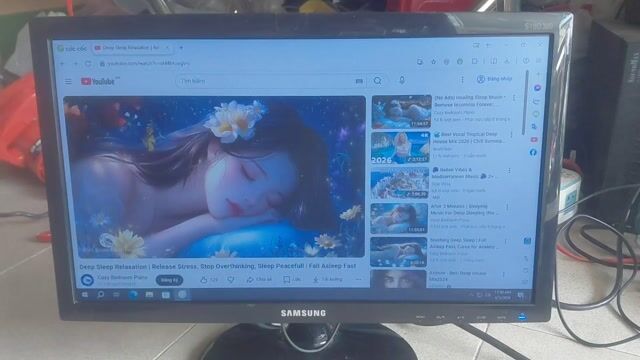Open the on-screen keyboard in search box
Viewport: 640px width, 360px height.
point(359,81)
